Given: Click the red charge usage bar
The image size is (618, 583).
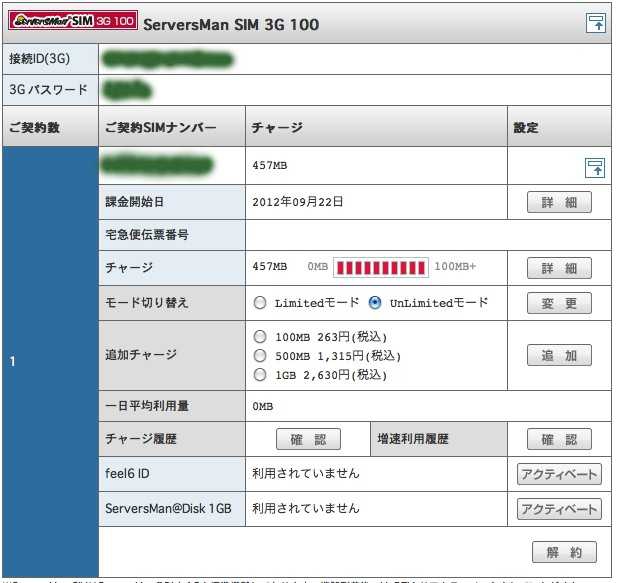Looking at the screenshot, I should (x=381, y=268).
